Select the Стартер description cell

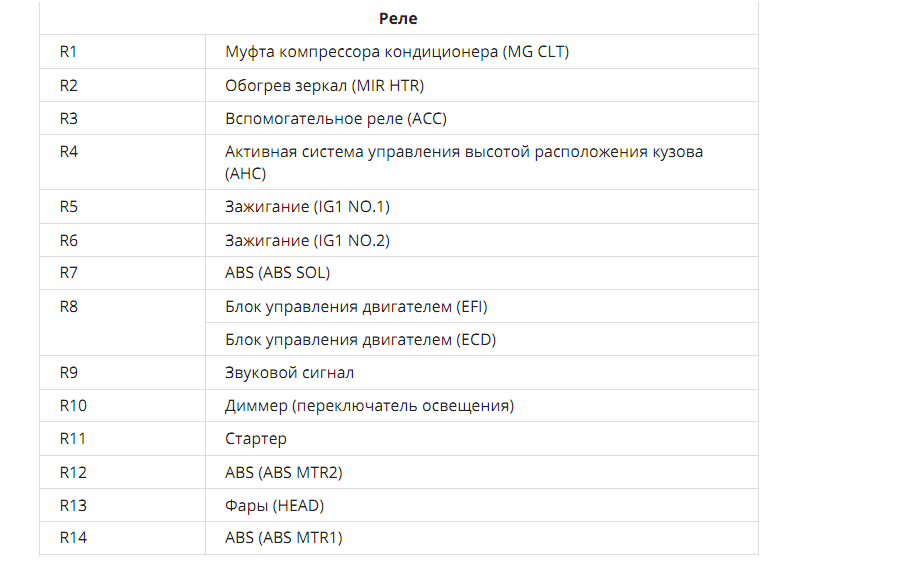482,439
